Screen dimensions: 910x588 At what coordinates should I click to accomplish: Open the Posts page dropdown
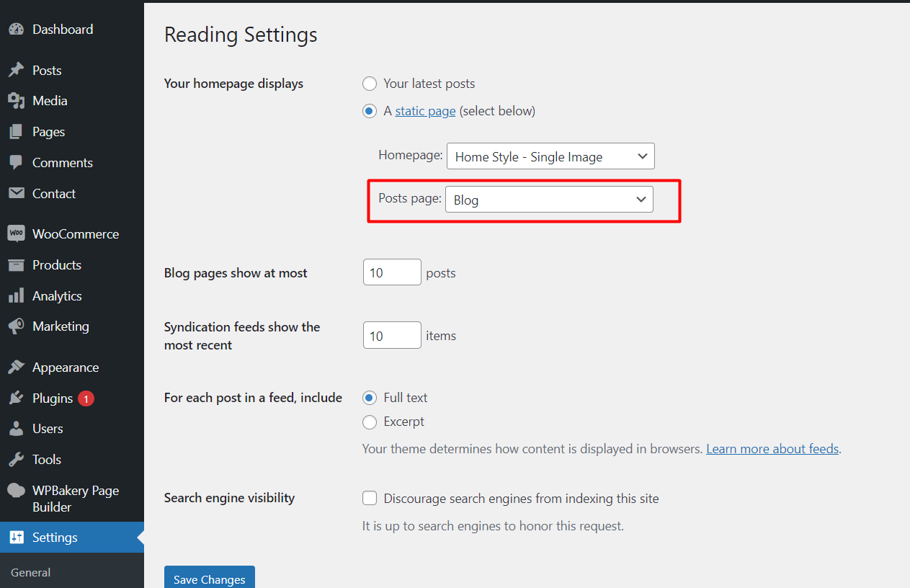(549, 200)
